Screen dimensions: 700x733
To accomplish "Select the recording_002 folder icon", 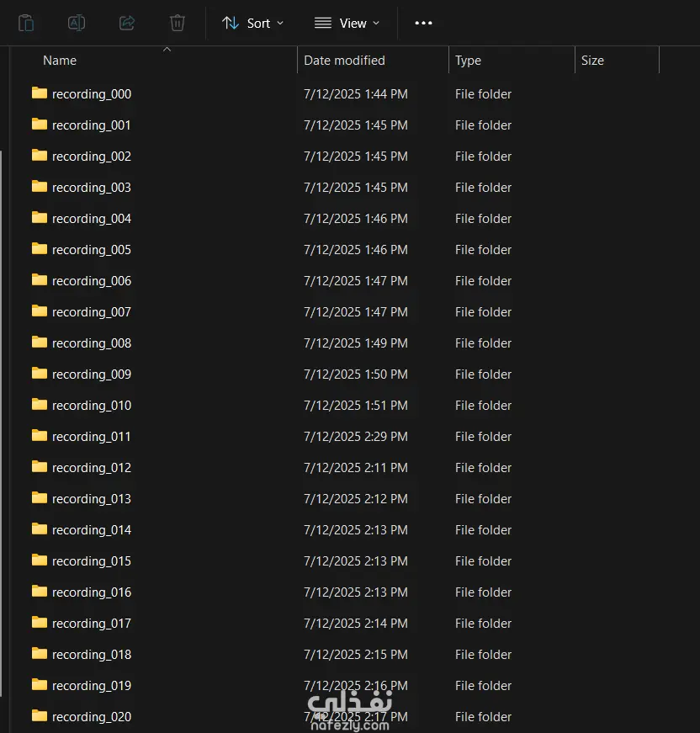I will [x=40, y=155].
